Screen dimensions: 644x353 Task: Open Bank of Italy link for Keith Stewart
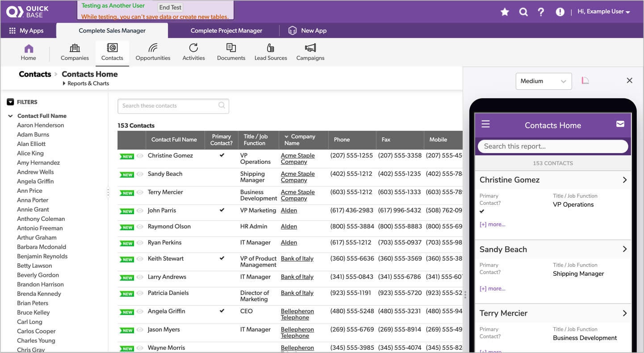[297, 259]
